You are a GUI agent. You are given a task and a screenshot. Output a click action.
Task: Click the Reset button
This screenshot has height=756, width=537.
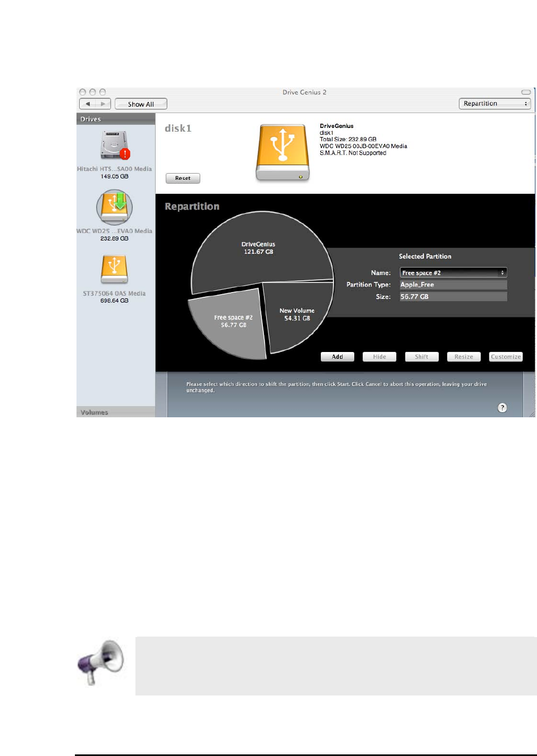click(183, 178)
